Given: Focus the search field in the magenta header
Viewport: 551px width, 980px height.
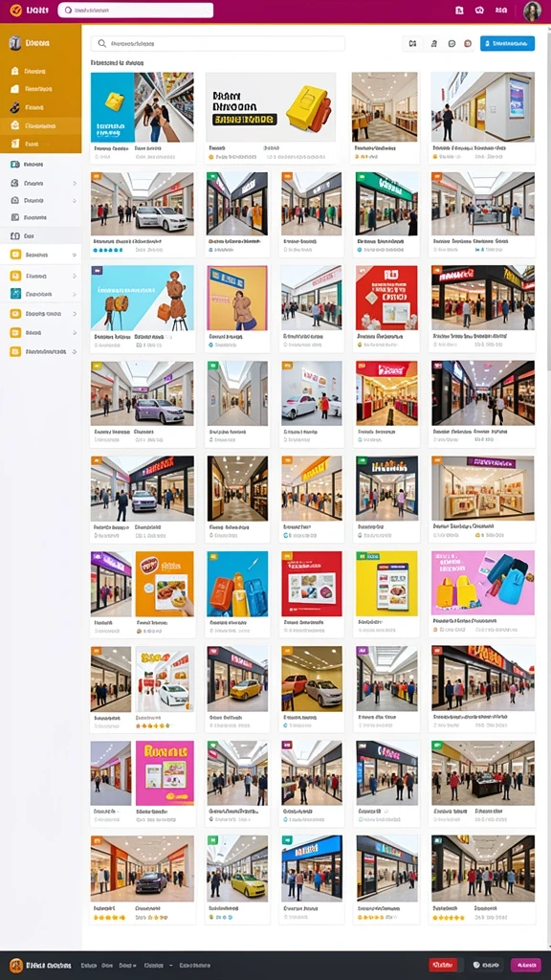Looking at the screenshot, I should [136, 10].
